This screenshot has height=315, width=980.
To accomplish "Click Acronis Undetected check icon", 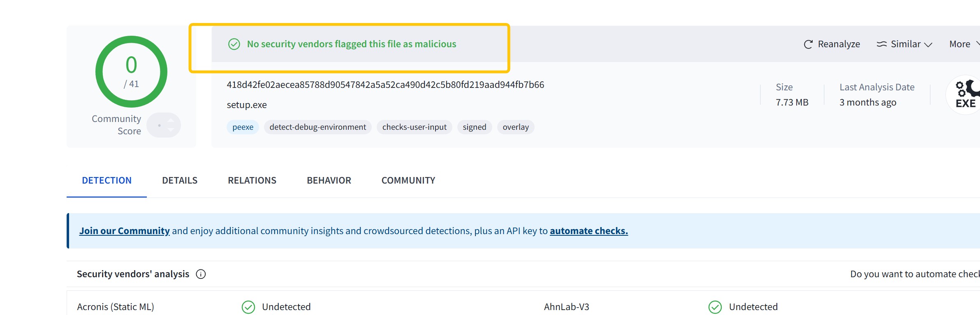I will (248, 307).
